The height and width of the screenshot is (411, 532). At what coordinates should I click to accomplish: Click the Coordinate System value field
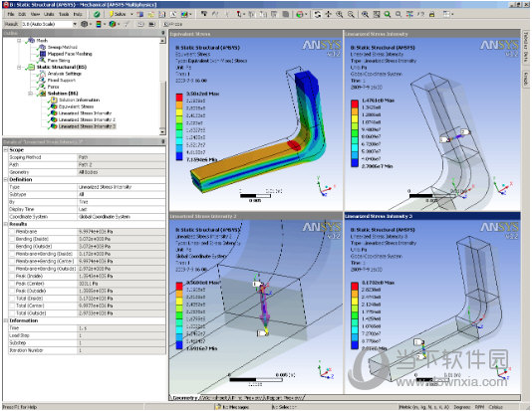122,217
